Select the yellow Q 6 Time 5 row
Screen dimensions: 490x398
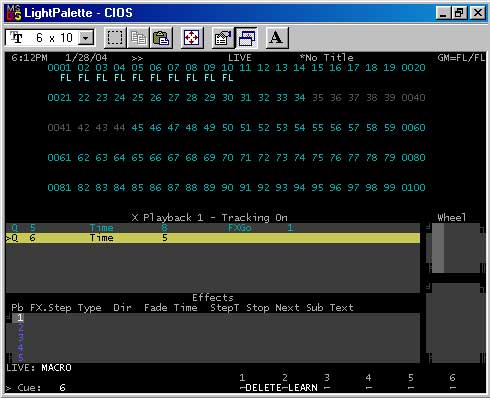coord(213,238)
